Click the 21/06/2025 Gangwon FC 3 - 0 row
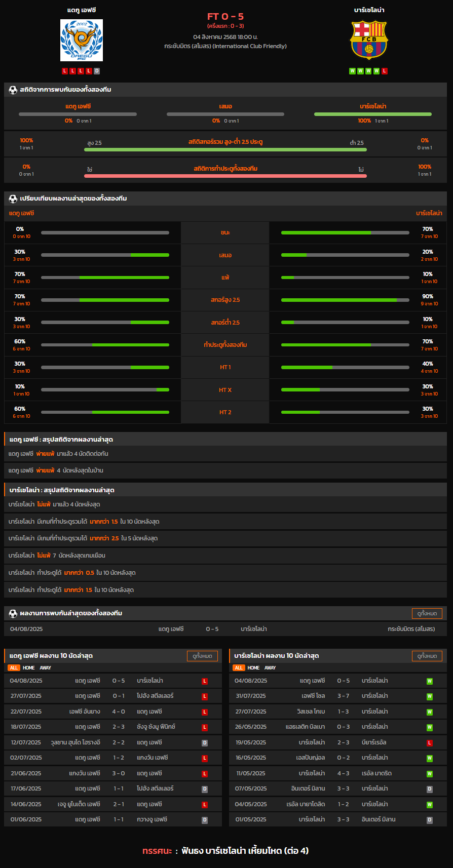The image size is (453, 868). (x=113, y=773)
